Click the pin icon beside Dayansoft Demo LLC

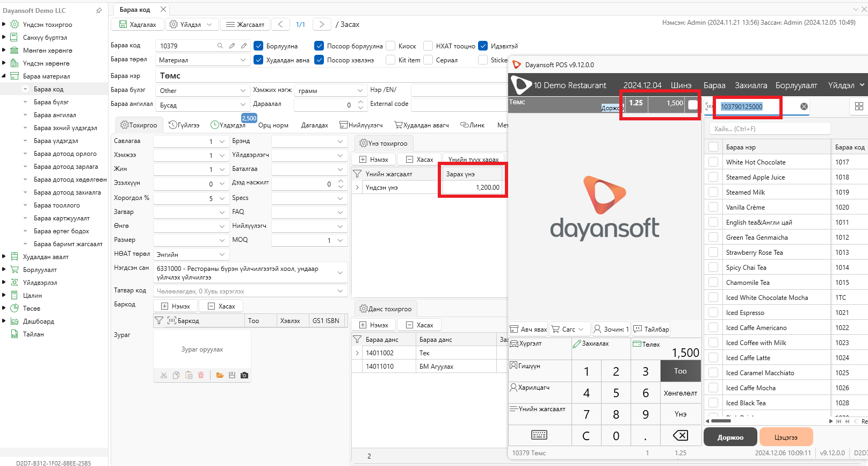(99, 10)
